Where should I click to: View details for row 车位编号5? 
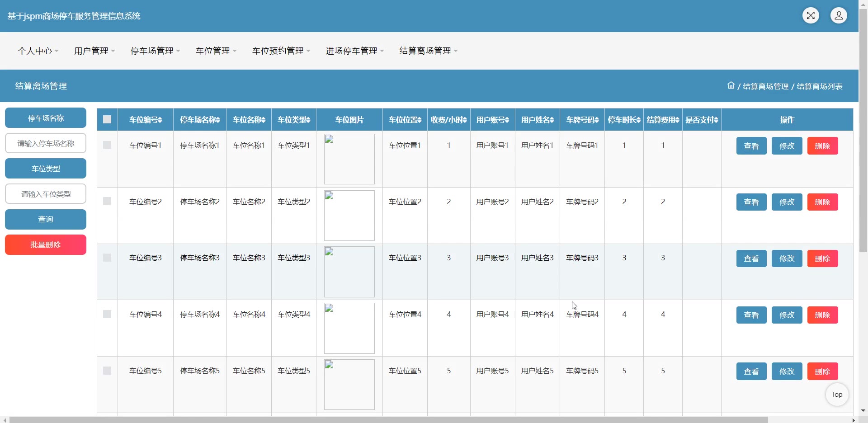[751, 371]
